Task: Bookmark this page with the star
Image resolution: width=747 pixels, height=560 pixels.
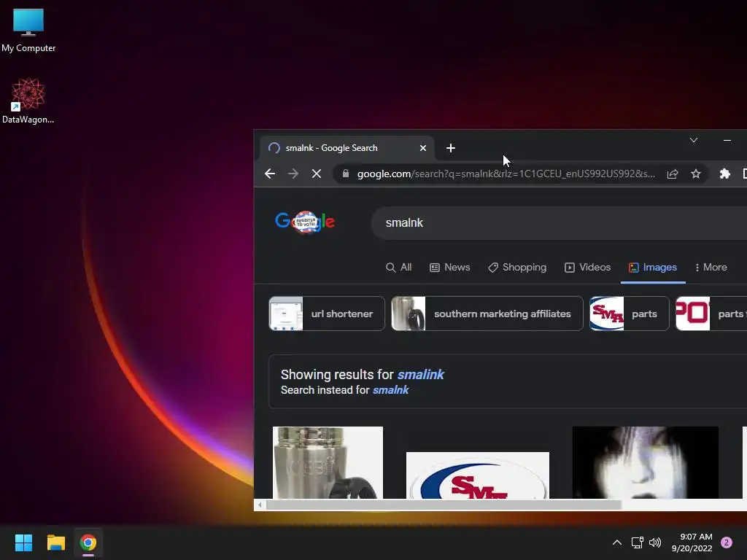Action: pos(695,174)
